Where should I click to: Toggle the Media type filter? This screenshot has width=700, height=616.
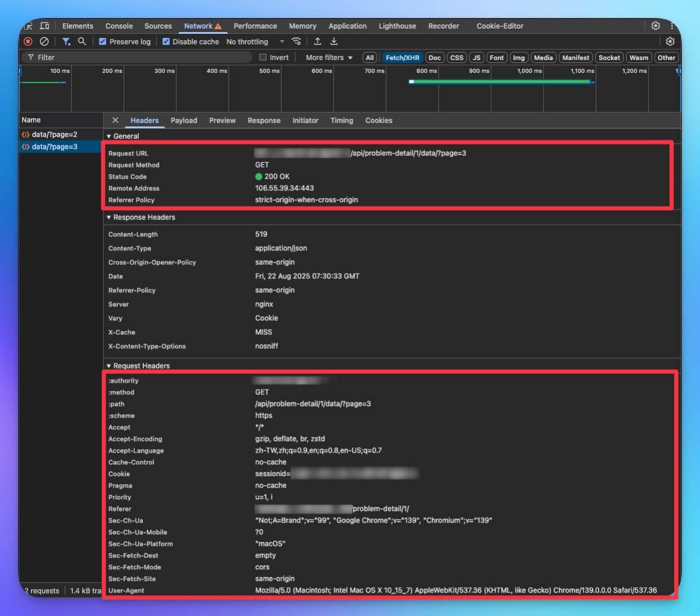[543, 57]
